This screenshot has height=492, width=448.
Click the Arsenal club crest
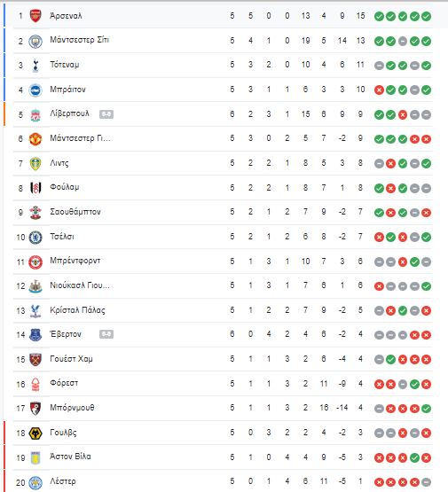pos(35,16)
